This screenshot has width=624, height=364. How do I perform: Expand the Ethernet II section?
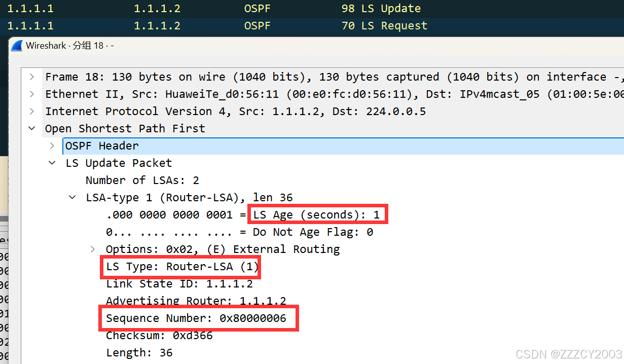tap(32, 94)
